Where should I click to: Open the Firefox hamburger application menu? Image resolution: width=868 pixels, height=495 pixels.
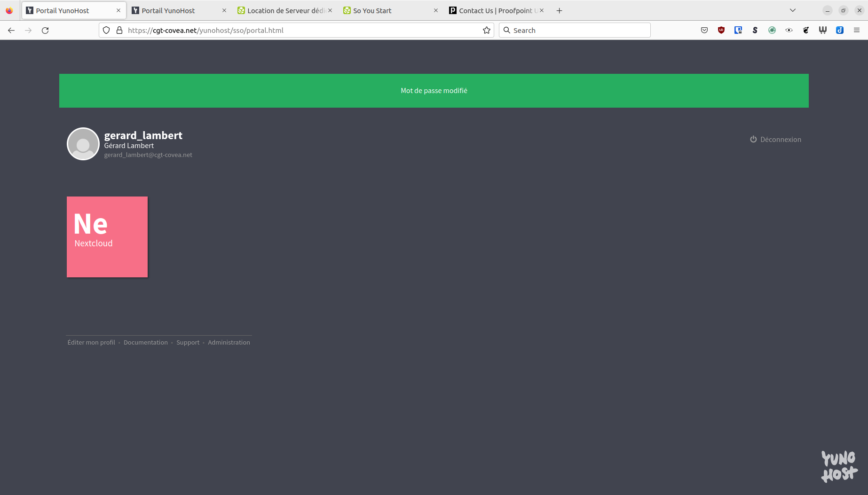click(857, 30)
